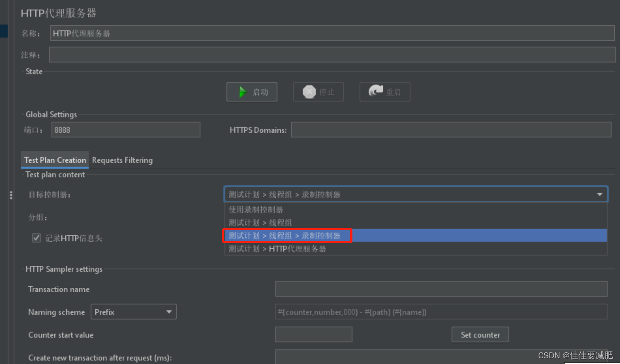Open the Naming scheme Prefix dropdown
This screenshot has width=620, height=364.
click(x=134, y=312)
